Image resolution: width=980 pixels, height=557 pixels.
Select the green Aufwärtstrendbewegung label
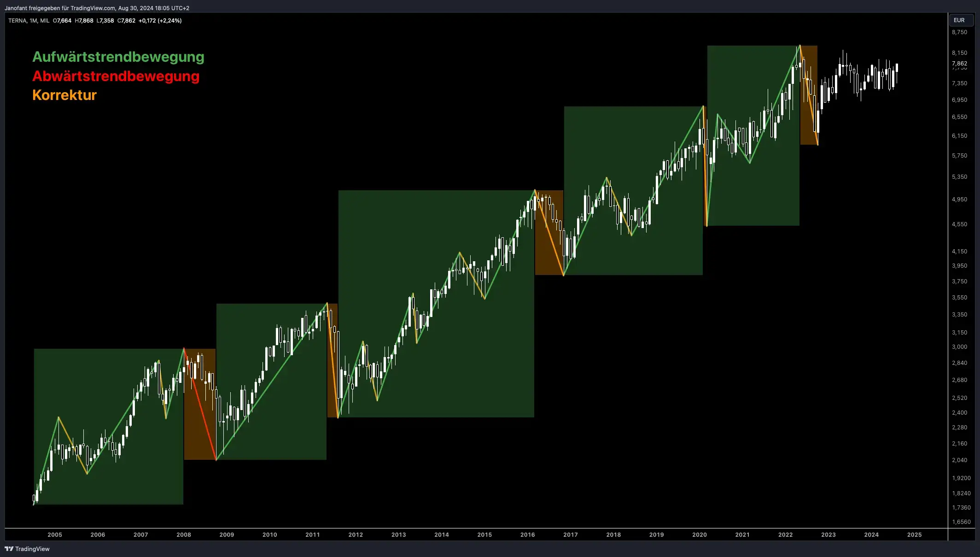pyautogui.click(x=118, y=57)
